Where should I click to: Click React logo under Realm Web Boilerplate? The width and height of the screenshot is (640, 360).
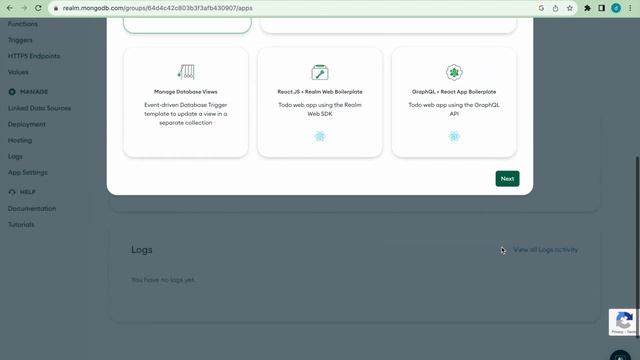pyautogui.click(x=320, y=136)
